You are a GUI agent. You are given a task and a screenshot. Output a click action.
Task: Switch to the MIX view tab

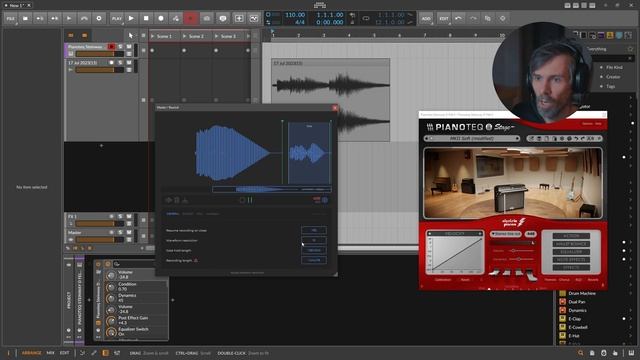50,353
